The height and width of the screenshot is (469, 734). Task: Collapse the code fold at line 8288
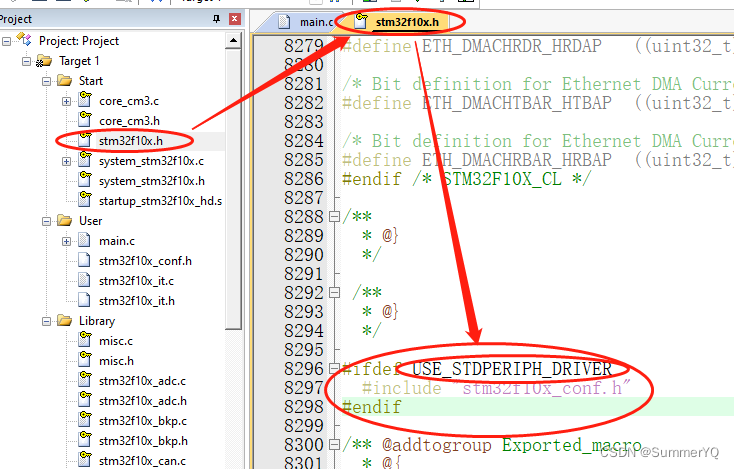[334, 217]
